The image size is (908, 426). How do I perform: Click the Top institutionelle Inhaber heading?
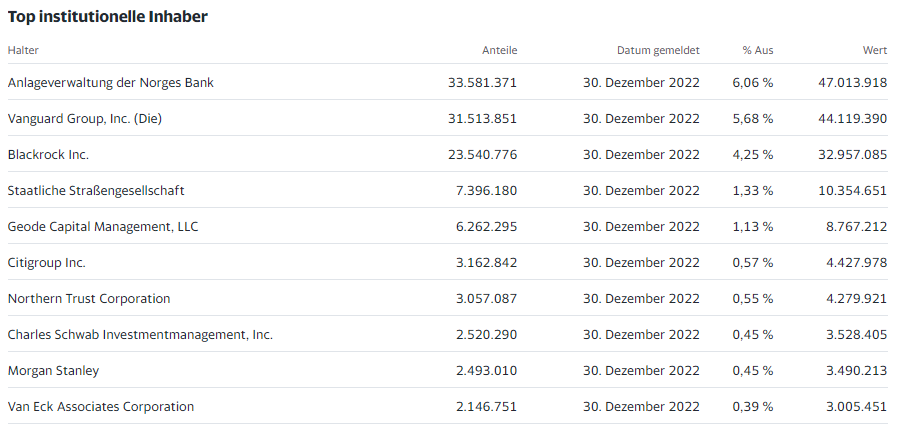click(x=108, y=17)
